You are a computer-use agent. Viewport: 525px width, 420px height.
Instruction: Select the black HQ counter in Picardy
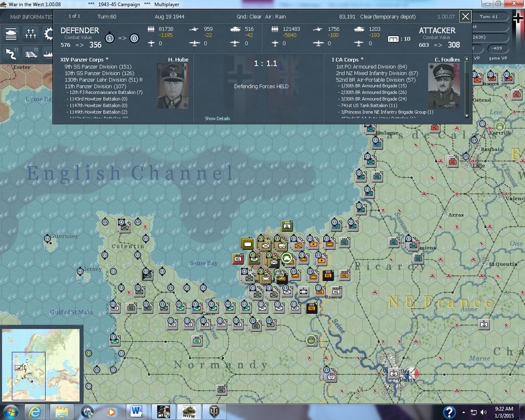[x=328, y=275]
